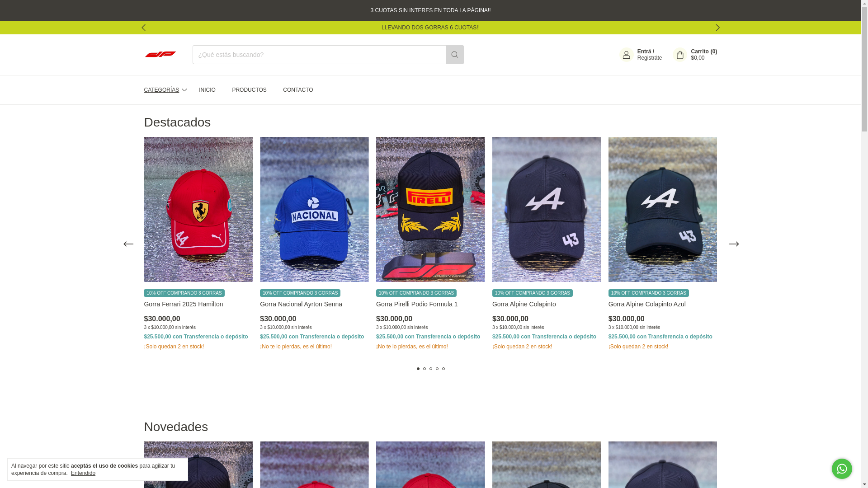Show next announcement banner message
The width and height of the screenshot is (868, 488).
pos(717,28)
